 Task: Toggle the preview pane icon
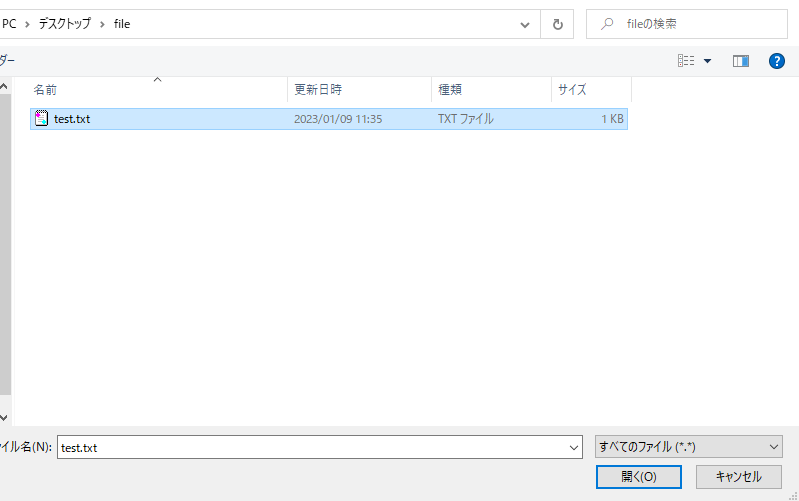tap(740, 61)
